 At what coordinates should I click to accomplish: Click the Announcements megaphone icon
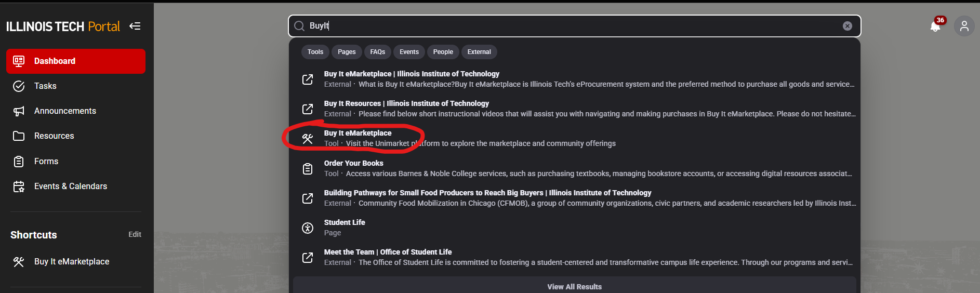click(x=19, y=111)
